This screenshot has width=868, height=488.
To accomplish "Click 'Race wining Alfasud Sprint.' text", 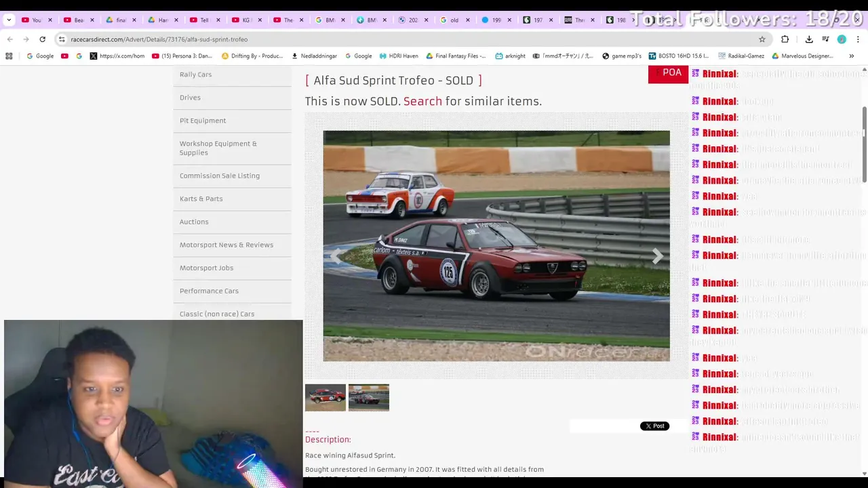I will [350, 455].
